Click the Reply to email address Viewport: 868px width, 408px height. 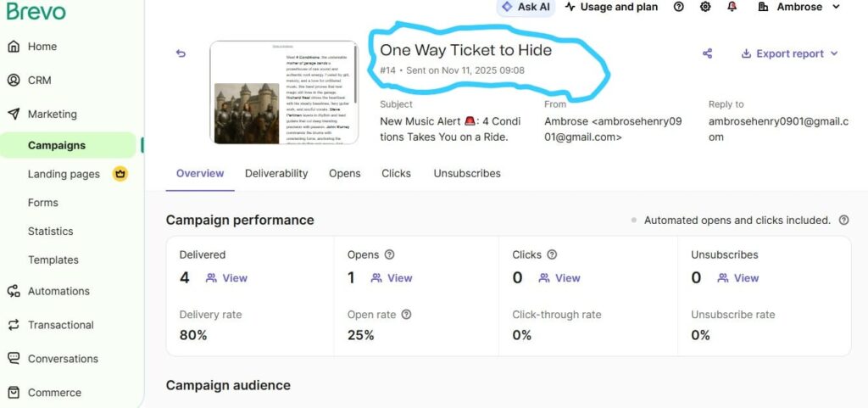[x=778, y=129]
